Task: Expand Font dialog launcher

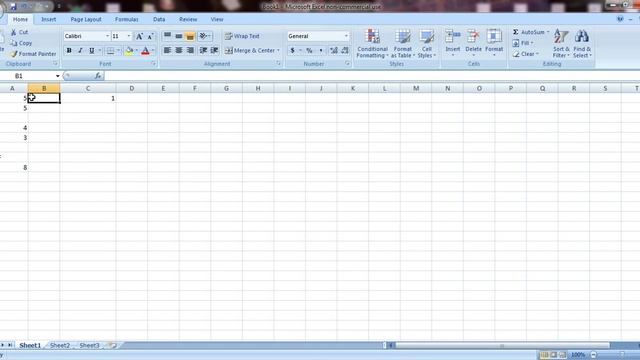Action: click(x=154, y=64)
